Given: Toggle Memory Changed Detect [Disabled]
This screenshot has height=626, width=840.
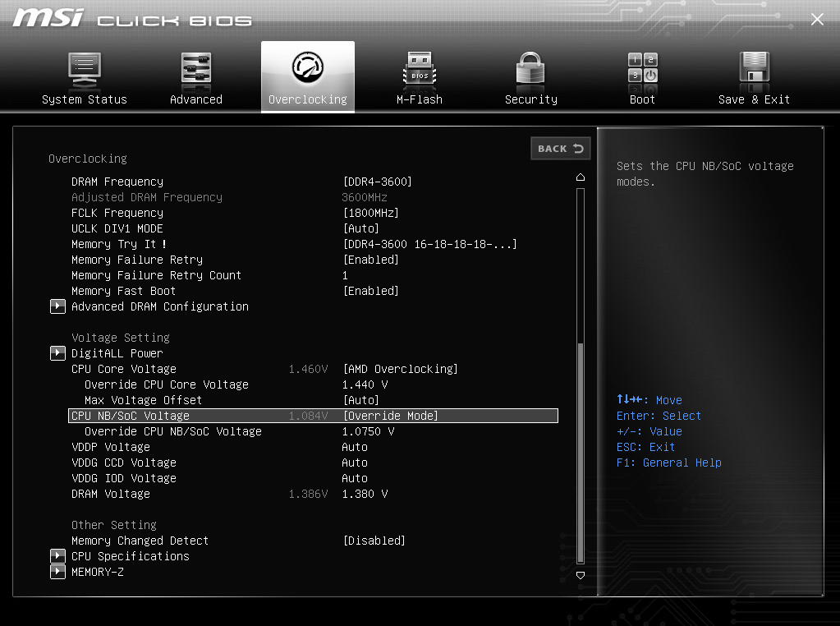Looking at the screenshot, I should [x=374, y=541].
